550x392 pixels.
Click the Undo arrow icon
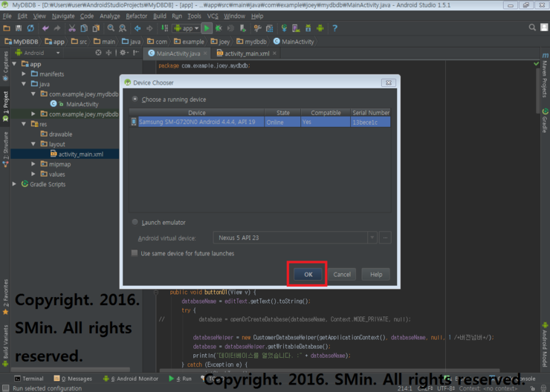point(45,28)
